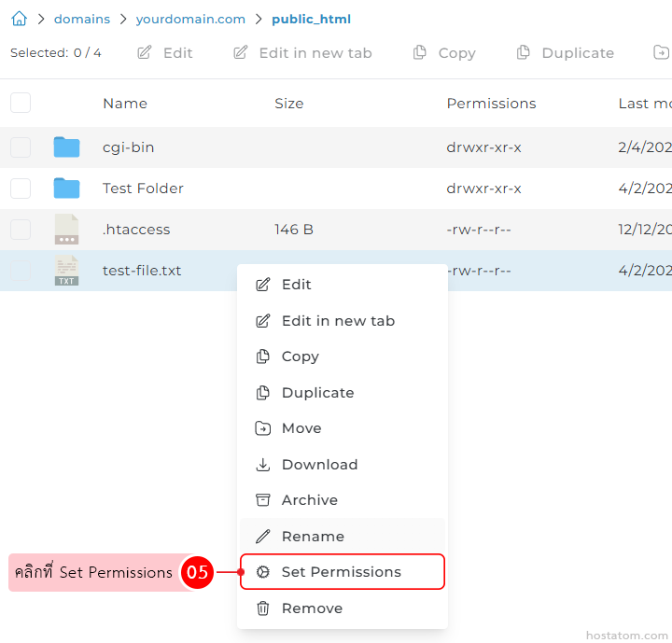Open the cgi-bin folder icon
The height and width of the screenshot is (643, 672).
[66, 147]
